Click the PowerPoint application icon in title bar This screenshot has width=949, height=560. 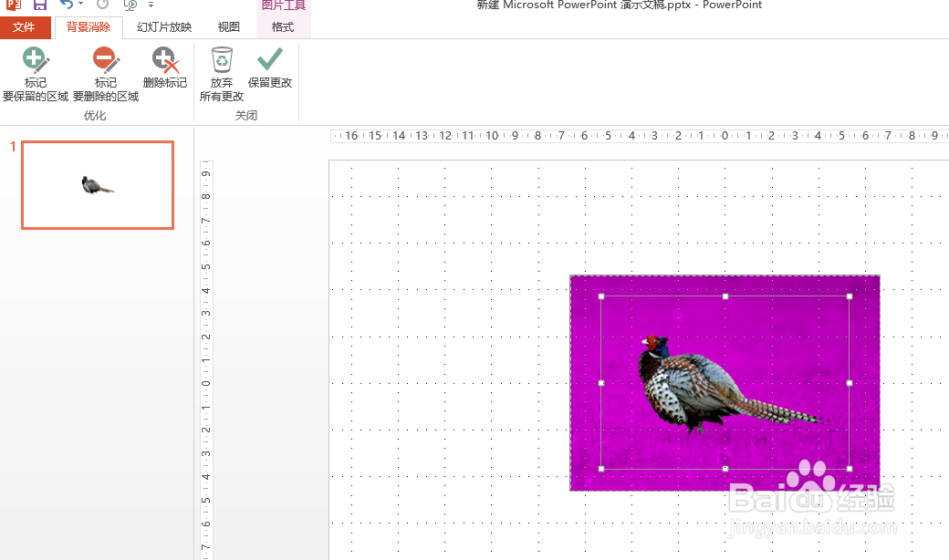[14, 5]
